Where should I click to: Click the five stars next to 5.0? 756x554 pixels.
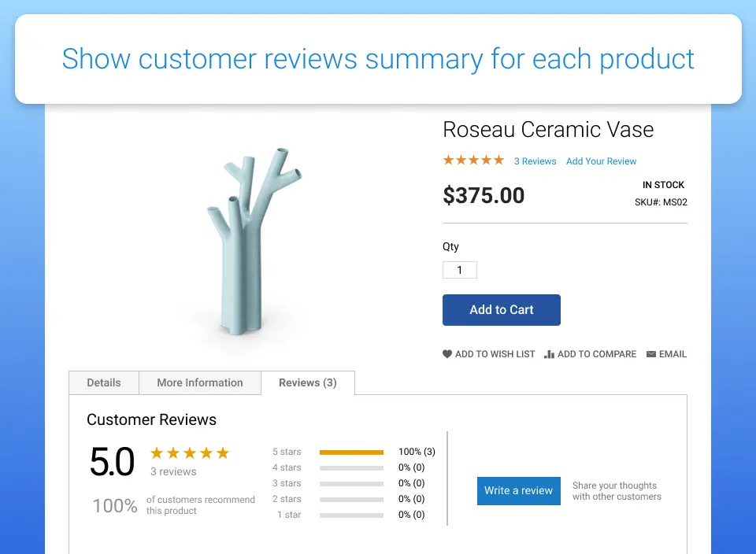[190, 452]
